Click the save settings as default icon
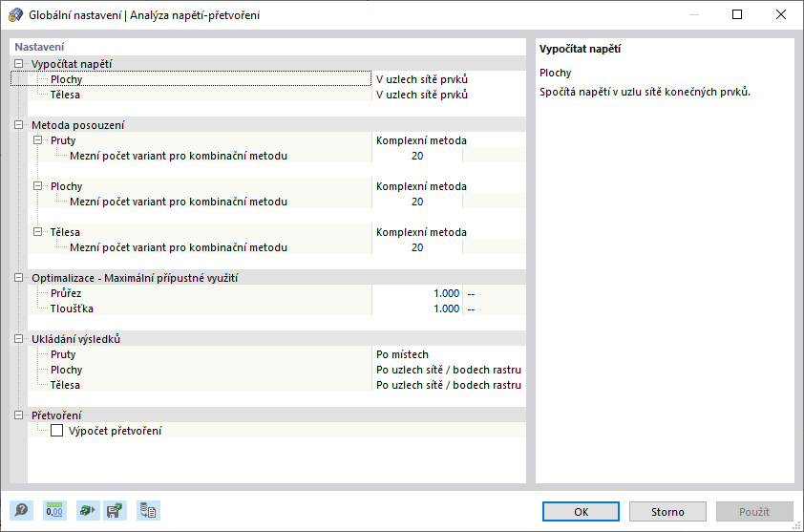804x532 pixels. point(115,511)
